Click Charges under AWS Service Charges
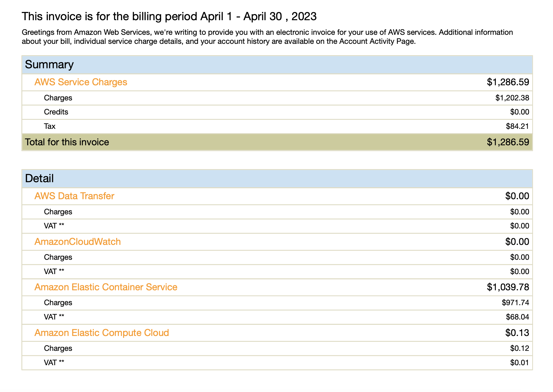The image size is (553, 392). point(58,98)
